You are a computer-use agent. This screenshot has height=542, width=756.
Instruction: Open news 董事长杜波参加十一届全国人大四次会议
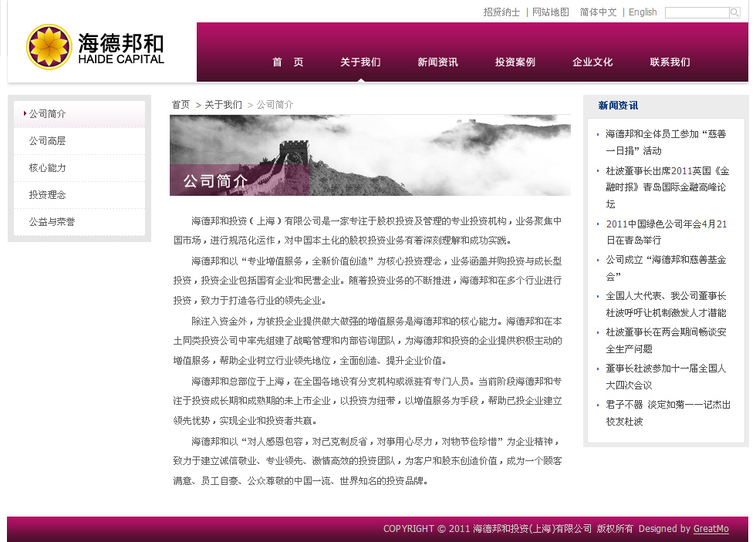coord(666,377)
